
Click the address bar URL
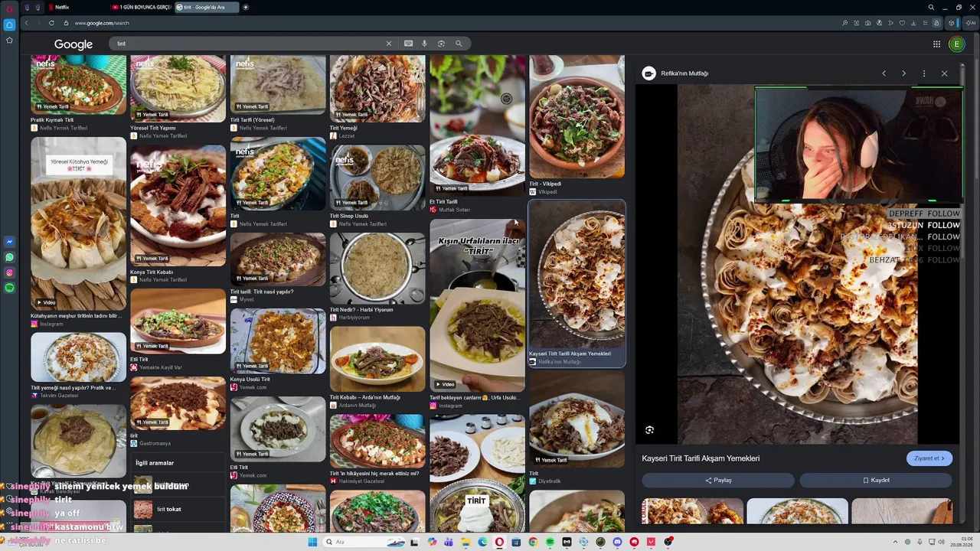102,23
